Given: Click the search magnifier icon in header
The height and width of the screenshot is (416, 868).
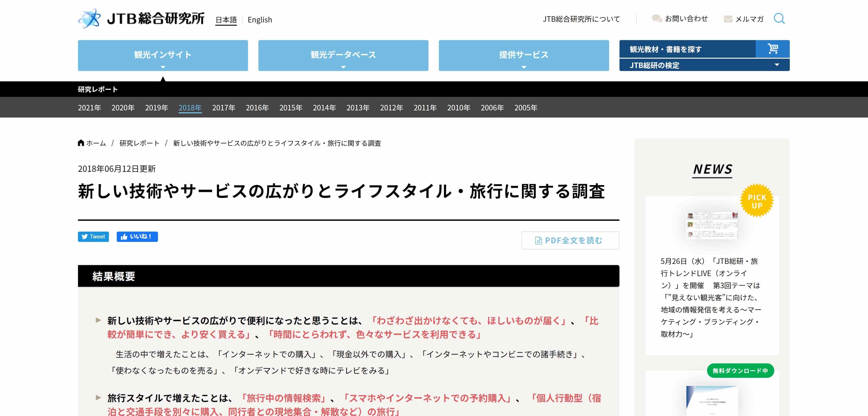Looking at the screenshot, I should click(779, 19).
